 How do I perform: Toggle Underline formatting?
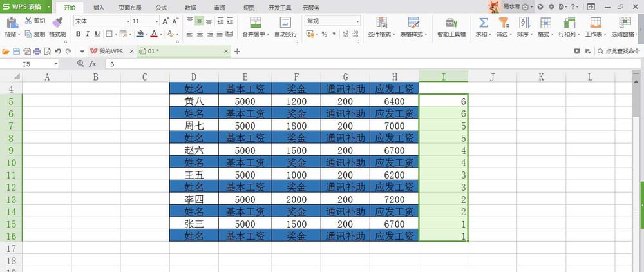pos(97,34)
